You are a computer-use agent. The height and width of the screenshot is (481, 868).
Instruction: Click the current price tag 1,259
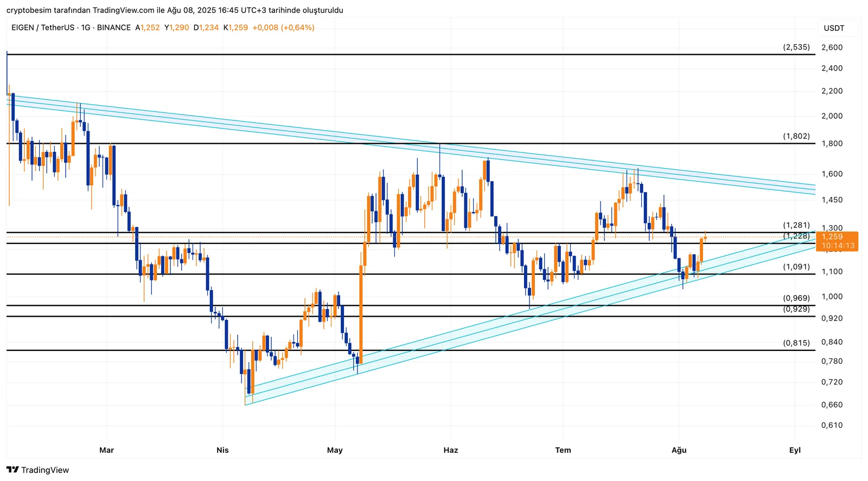(832, 237)
